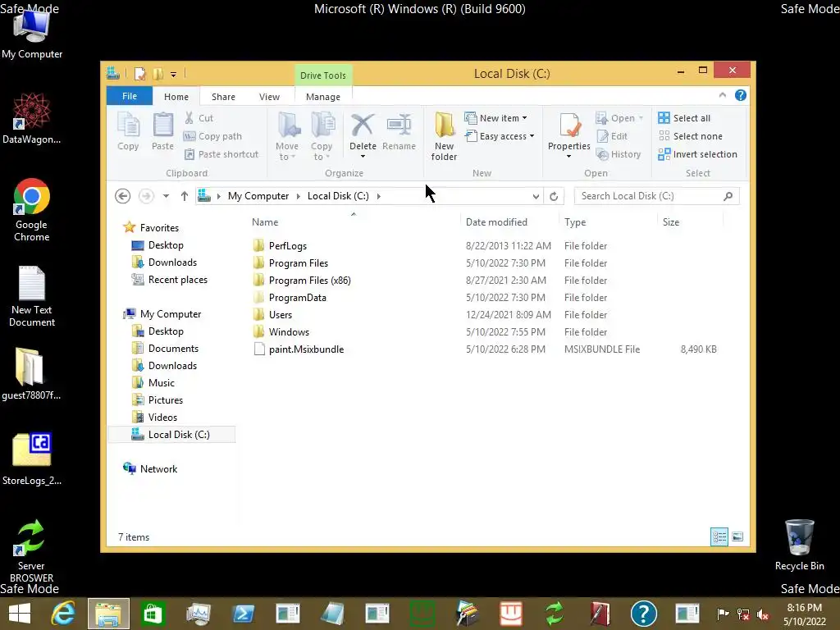Click the Properties ribbon icon
This screenshot has height=630, width=840.
click(x=569, y=130)
